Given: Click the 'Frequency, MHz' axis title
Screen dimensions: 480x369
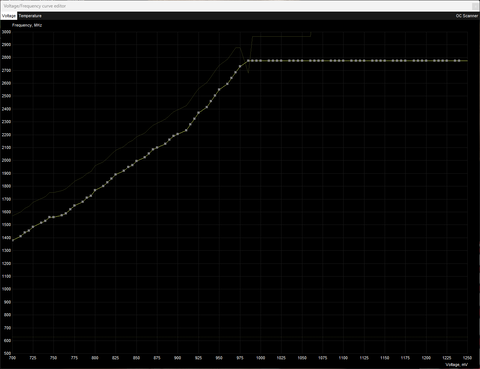Looking at the screenshot, I should [x=27, y=25].
